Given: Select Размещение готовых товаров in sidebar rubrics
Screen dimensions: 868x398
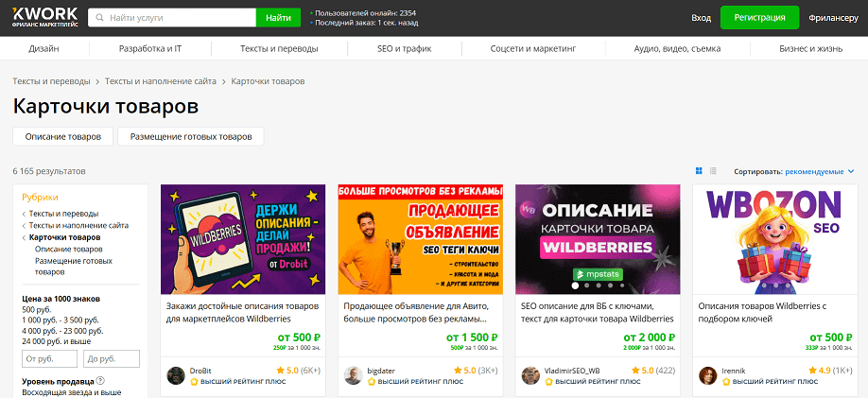Looking at the screenshot, I should pyautogui.click(x=74, y=267).
